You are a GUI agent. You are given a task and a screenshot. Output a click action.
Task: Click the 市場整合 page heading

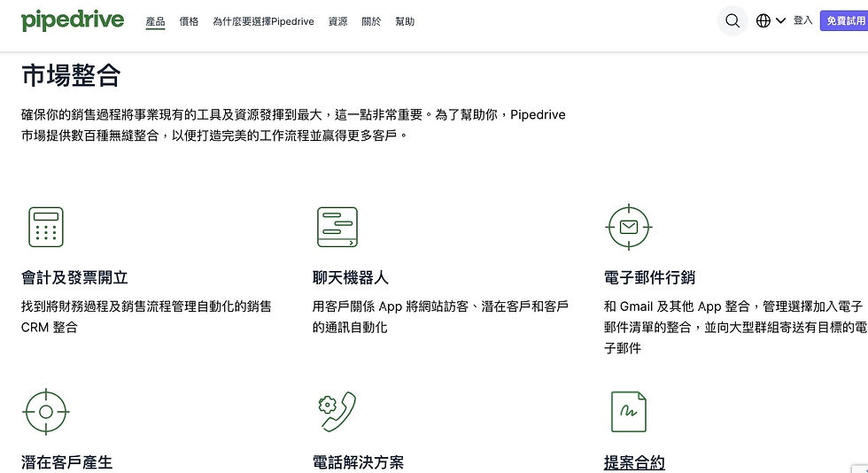(71, 75)
